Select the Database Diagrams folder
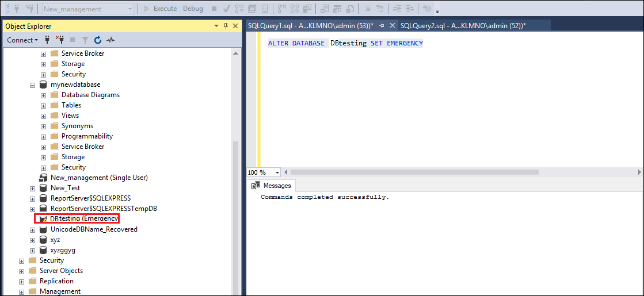Image resolution: width=644 pixels, height=296 pixels. tap(91, 95)
